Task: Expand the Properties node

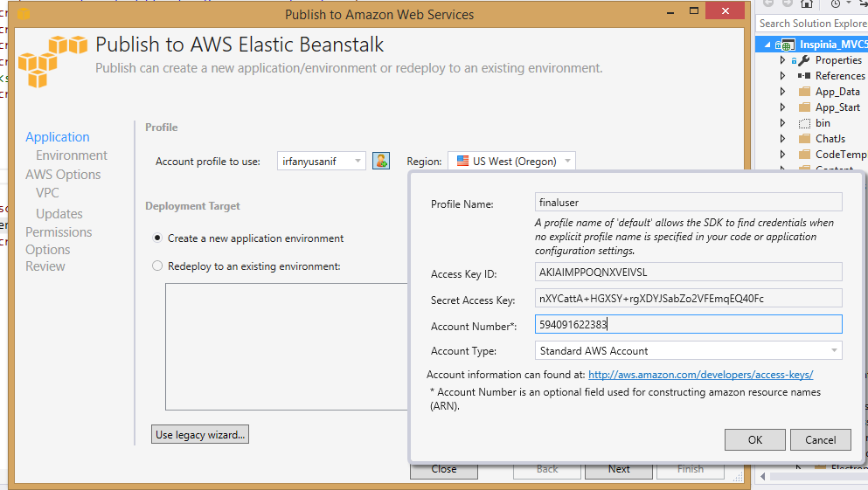Action: tap(782, 59)
